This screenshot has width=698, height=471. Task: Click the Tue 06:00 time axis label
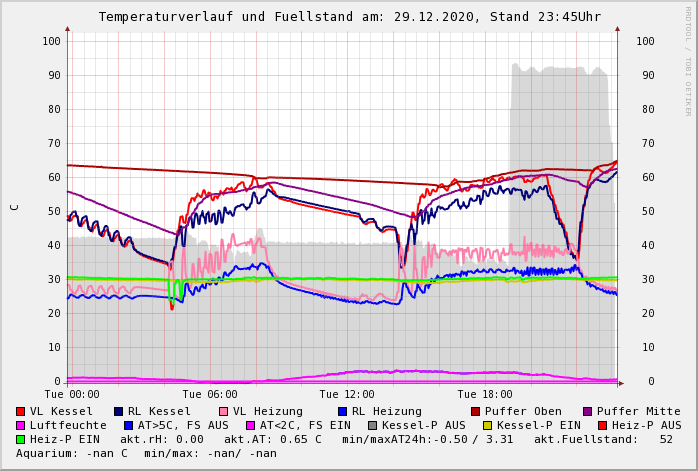[x=209, y=394]
